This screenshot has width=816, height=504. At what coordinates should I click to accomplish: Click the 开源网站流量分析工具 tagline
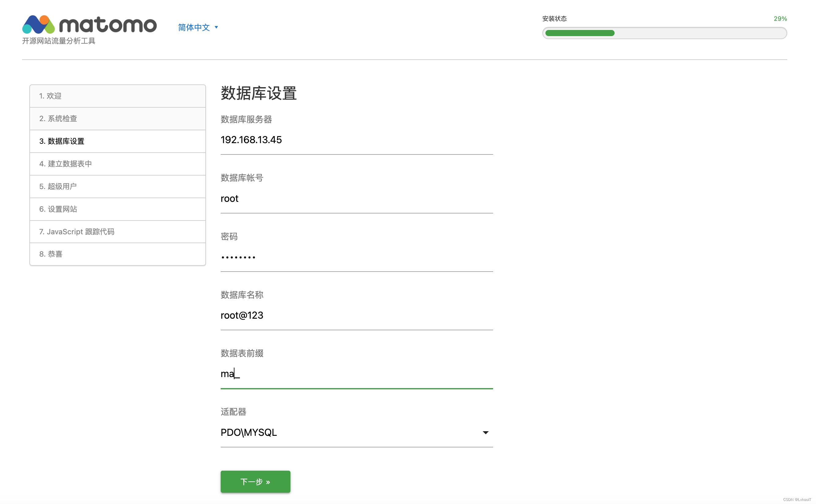pos(59,41)
